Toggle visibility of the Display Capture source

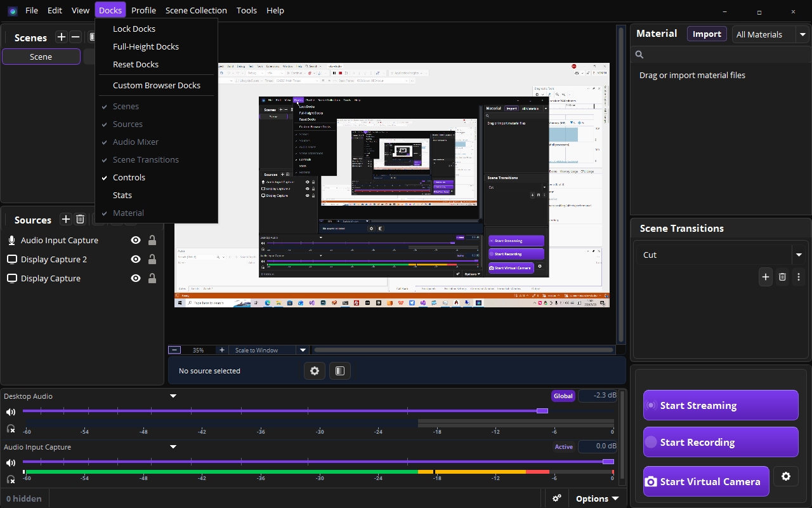click(x=135, y=278)
